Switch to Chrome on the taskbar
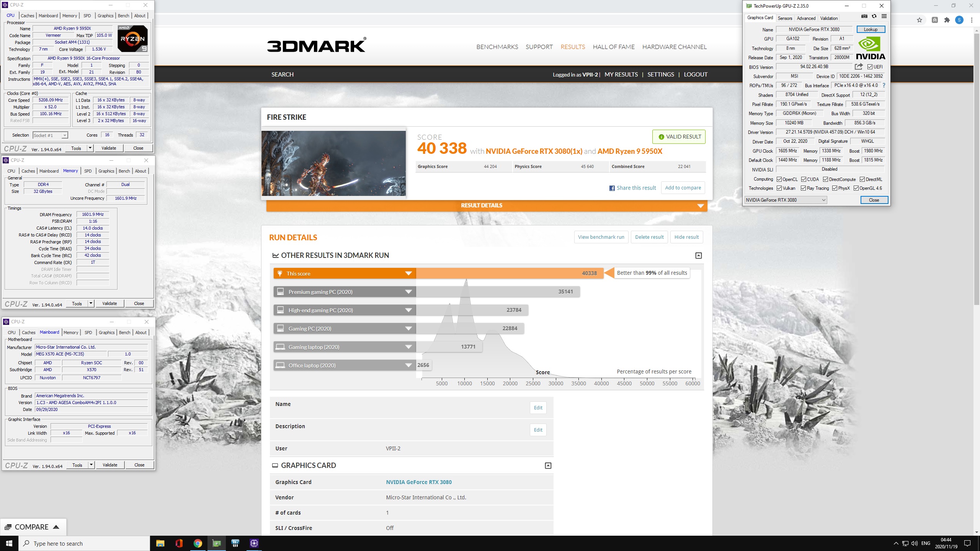This screenshot has height=551, width=980. click(x=198, y=543)
